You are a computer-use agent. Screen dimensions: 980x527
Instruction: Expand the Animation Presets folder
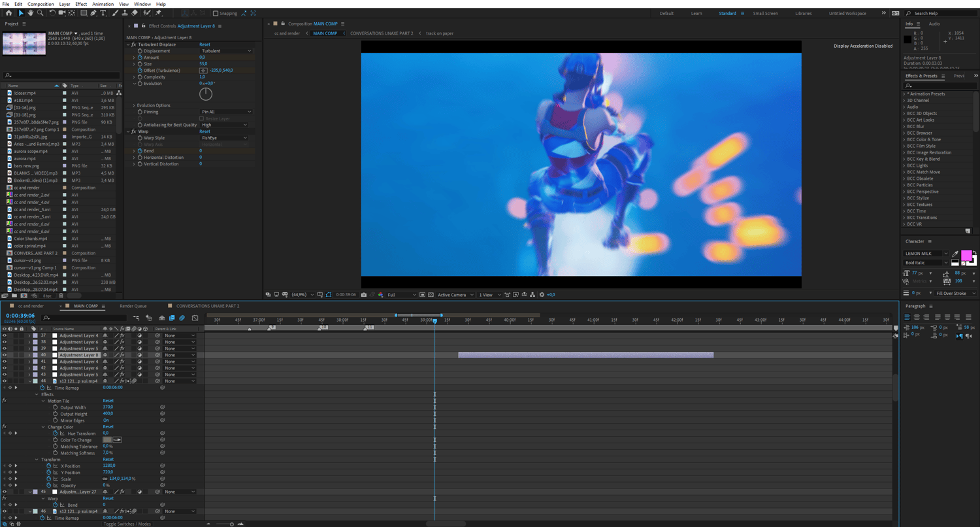pos(904,93)
